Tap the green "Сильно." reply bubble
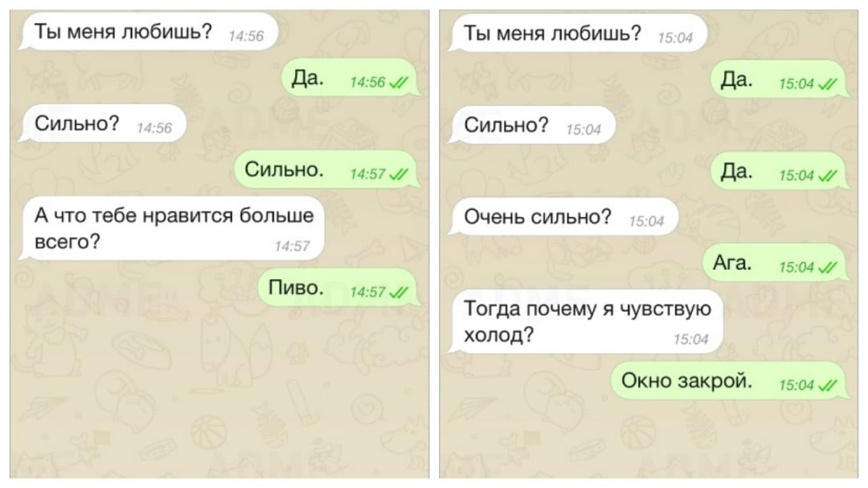 (x=327, y=170)
